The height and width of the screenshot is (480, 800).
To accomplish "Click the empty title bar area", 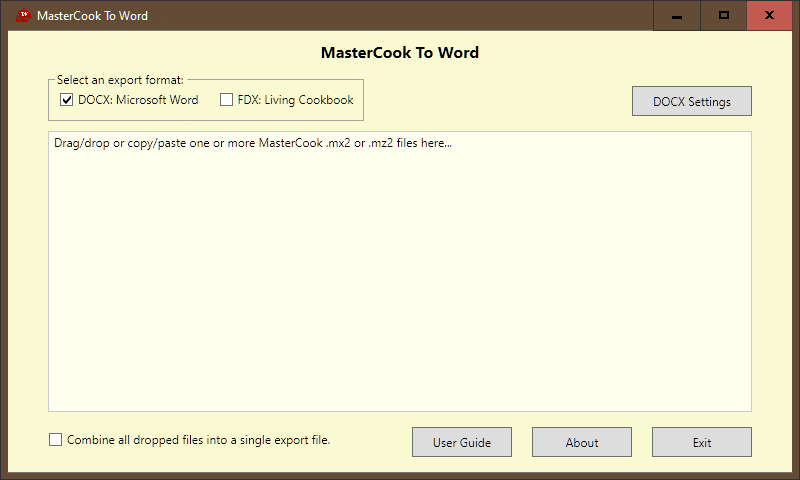I will tap(400, 16).
